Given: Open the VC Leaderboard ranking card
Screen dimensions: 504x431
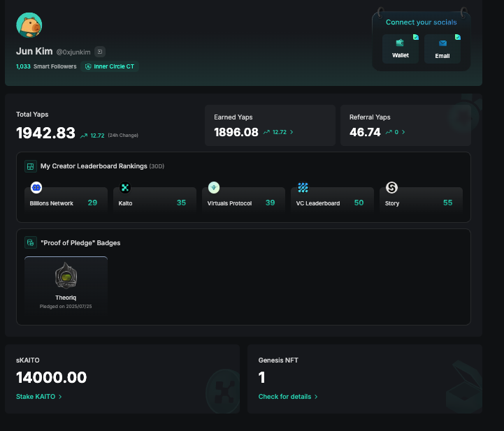Looking at the screenshot, I should coord(332,200).
